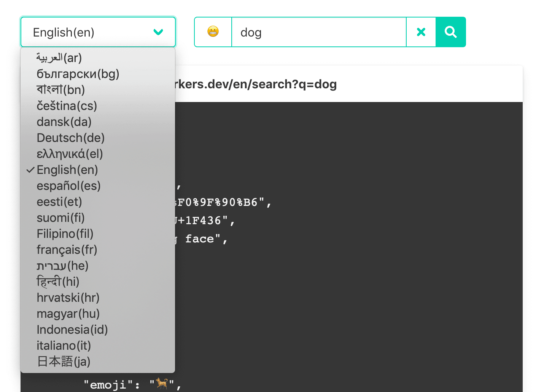Choose italiano(it) from the dropdown
Viewport: 544px width, 392px height.
pyautogui.click(x=64, y=346)
